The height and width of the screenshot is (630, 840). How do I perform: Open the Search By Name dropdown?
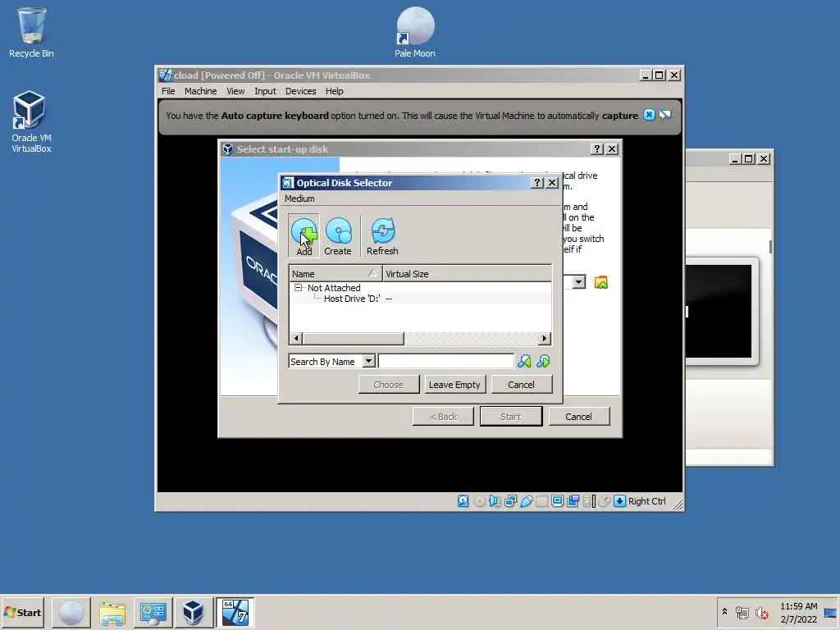(368, 362)
